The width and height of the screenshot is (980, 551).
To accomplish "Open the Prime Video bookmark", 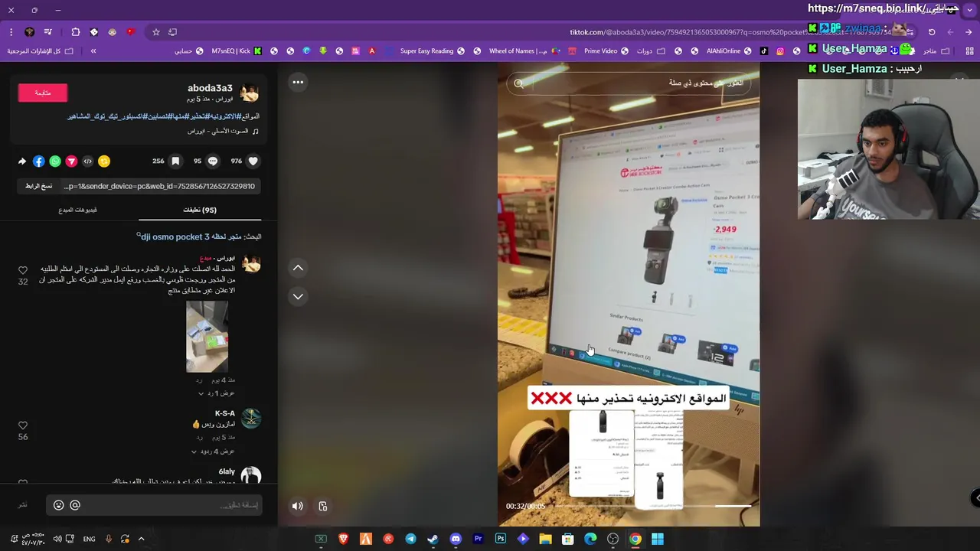I will coord(606,51).
